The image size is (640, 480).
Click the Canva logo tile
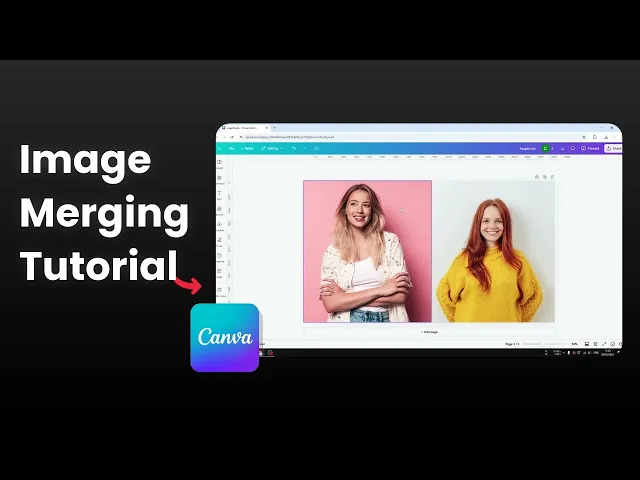coord(224,338)
